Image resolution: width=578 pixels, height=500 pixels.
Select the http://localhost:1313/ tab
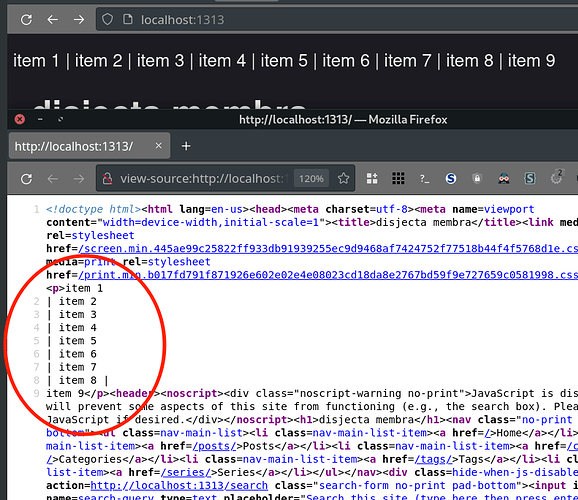[89, 146]
